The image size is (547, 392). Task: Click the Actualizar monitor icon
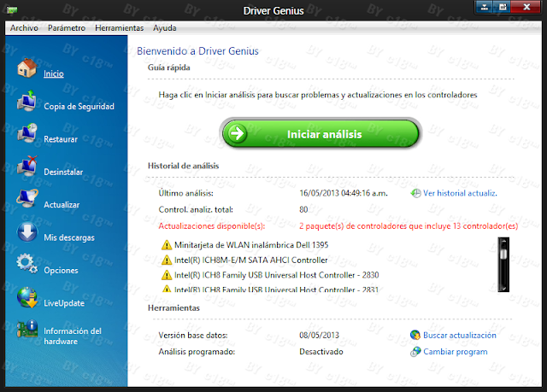[26, 199]
